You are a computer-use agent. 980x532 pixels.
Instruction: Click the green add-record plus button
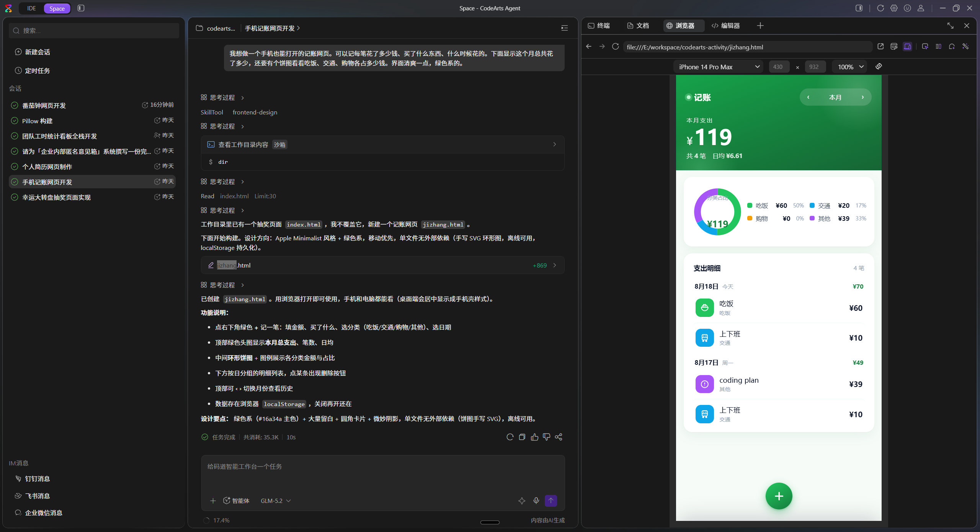click(x=779, y=496)
